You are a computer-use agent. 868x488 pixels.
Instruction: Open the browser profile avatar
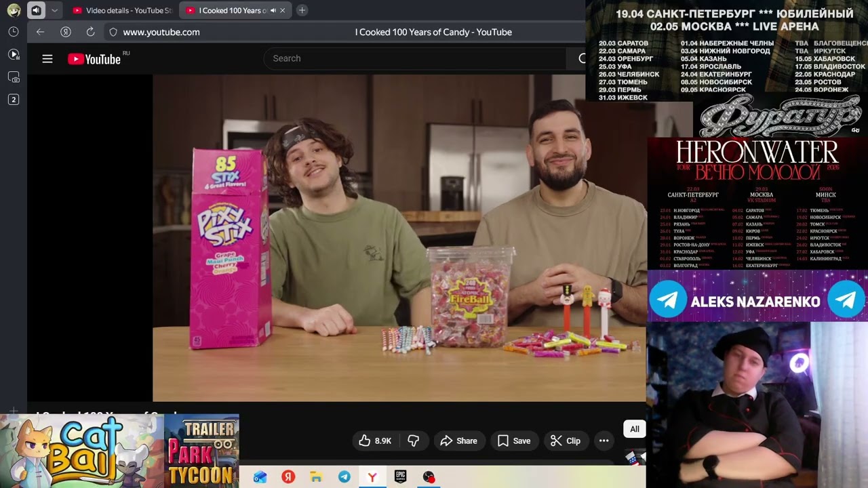point(14,10)
